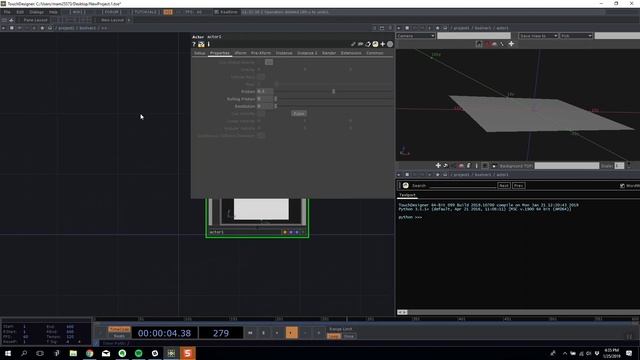Click the highlighted orange Play button in the transport
This screenshot has width=640, height=360.
pos(291,333)
